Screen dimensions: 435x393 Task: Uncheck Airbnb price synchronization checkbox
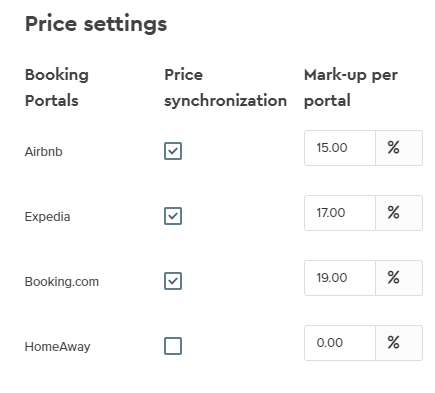[173, 151]
